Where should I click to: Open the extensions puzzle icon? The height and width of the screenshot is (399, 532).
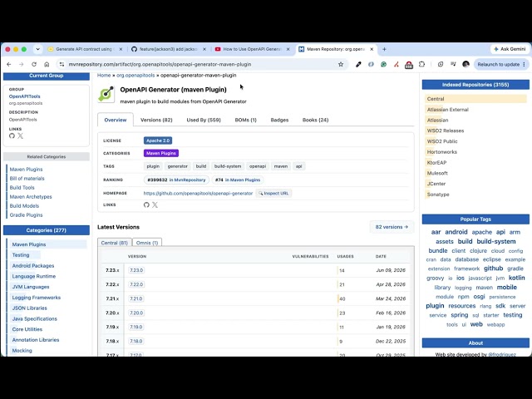421,64
